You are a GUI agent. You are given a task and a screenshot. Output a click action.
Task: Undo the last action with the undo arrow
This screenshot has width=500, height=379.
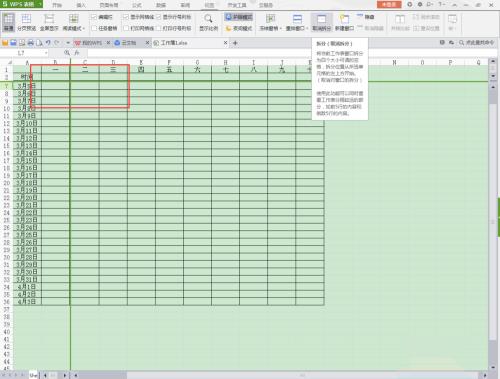pyautogui.click(x=48, y=43)
